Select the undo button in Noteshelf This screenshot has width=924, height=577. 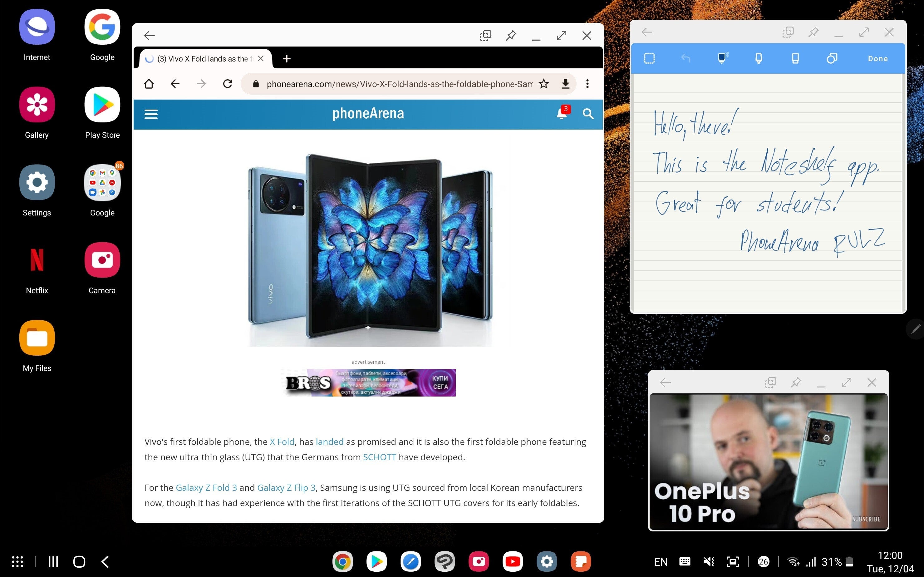686,58
